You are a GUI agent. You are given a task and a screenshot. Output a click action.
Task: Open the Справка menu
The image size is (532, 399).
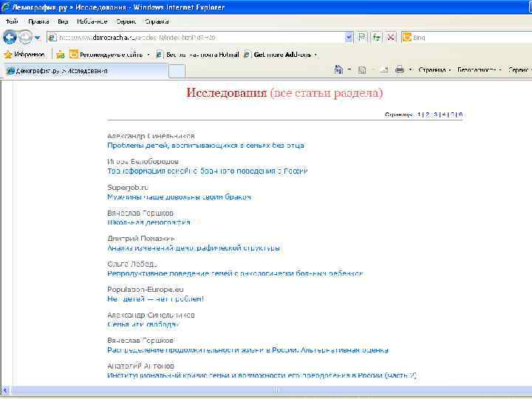(x=157, y=21)
